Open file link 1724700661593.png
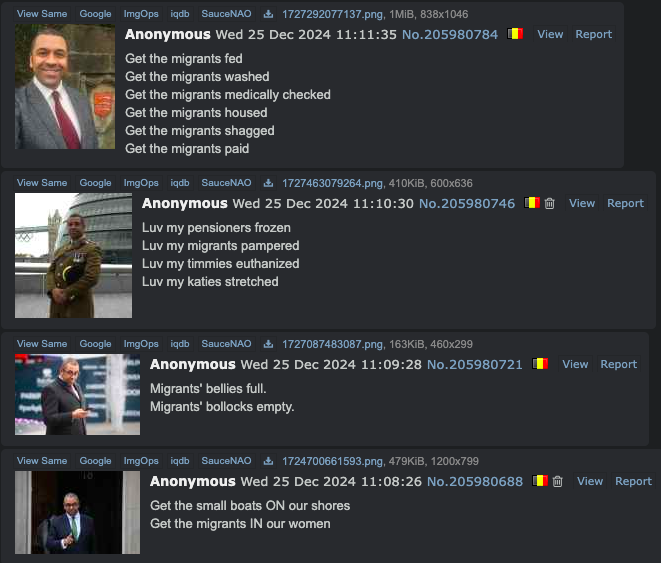Viewport: 661px width, 563px height. pyautogui.click(x=332, y=461)
